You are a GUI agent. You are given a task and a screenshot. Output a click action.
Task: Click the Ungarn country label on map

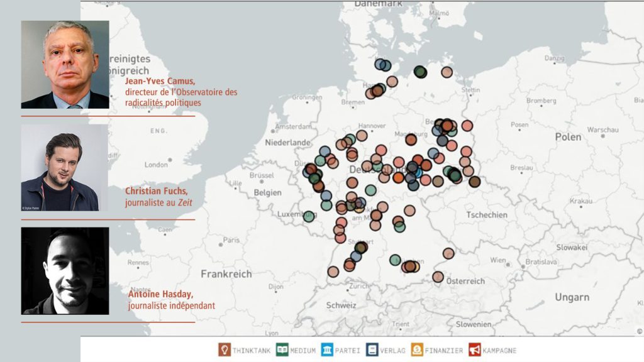click(572, 297)
